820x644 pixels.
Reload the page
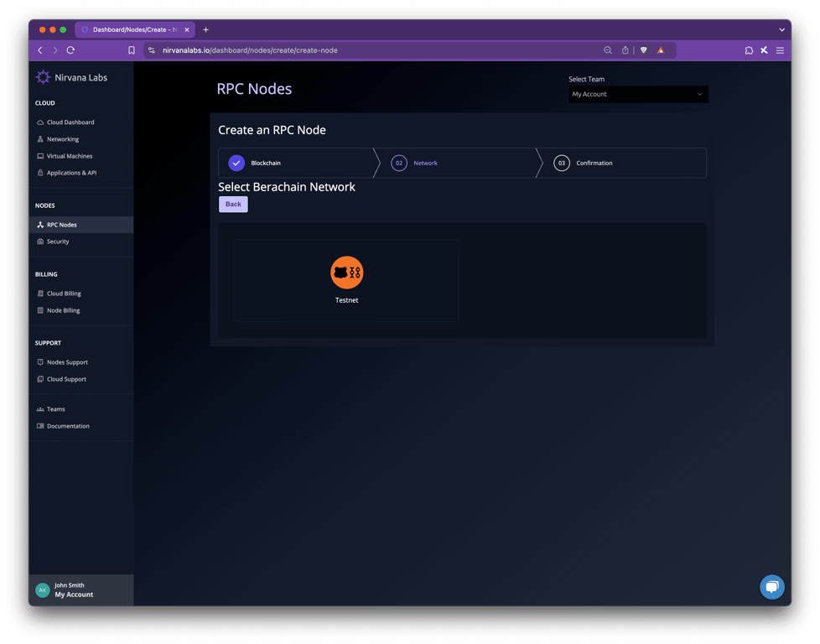tap(70, 50)
